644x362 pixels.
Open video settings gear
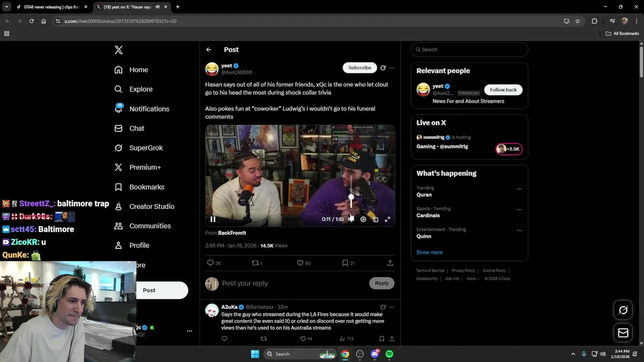363,219
